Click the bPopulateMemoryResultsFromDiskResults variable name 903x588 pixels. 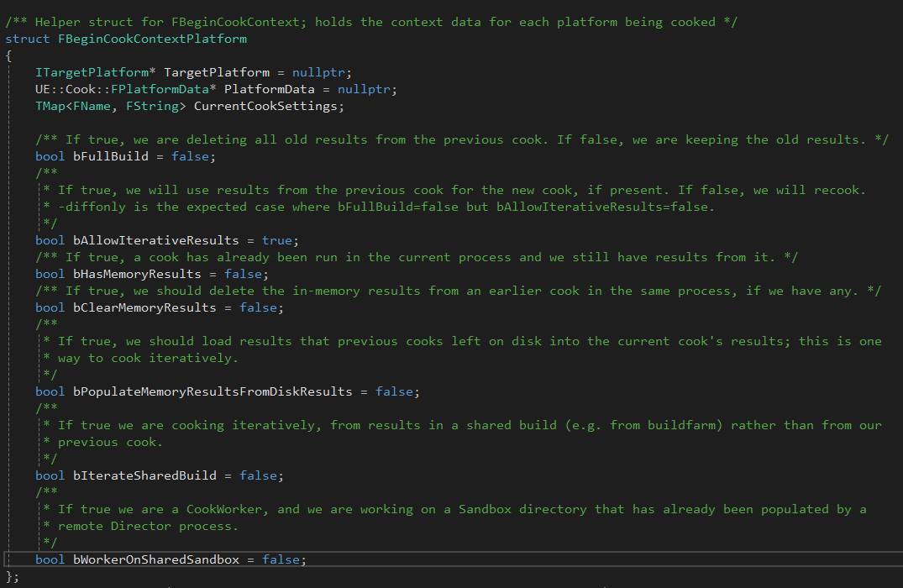click(x=213, y=391)
